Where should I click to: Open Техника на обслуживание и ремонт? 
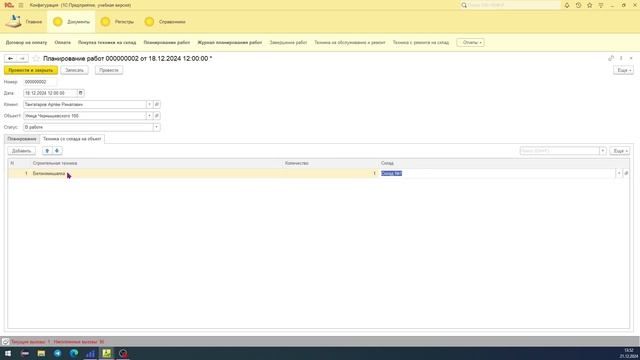(x=349, y=42)
